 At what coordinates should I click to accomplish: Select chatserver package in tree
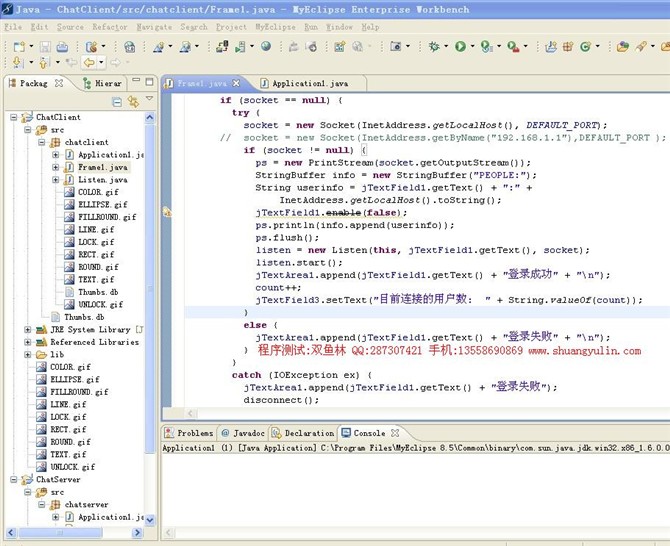click(86, 505)
